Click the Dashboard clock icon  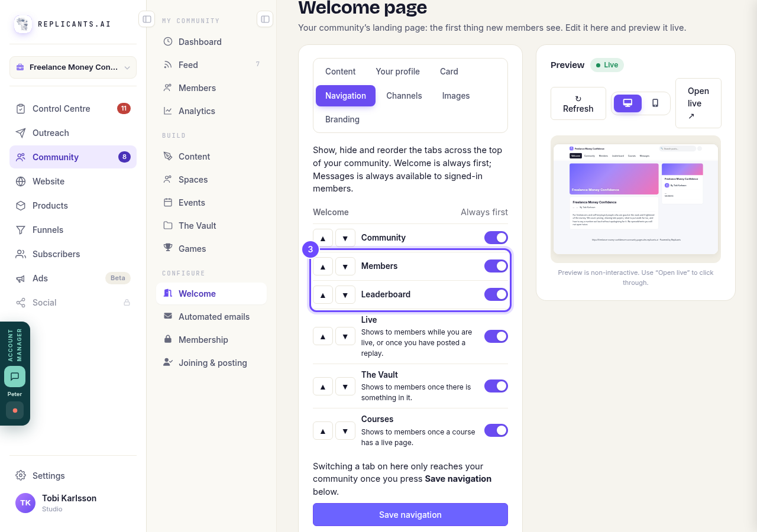(x=168, y=42)
